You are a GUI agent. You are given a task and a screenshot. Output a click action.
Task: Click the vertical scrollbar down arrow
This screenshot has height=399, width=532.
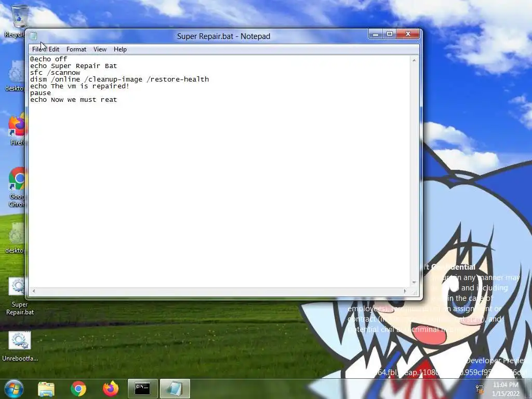click(x=414, y=282)
